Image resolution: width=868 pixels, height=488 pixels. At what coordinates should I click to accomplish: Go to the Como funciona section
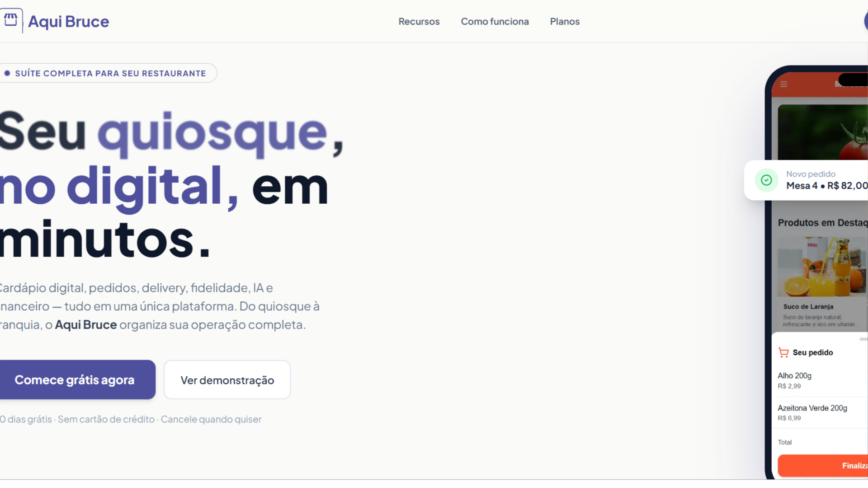pyautogui.click(x=495, y=21)
